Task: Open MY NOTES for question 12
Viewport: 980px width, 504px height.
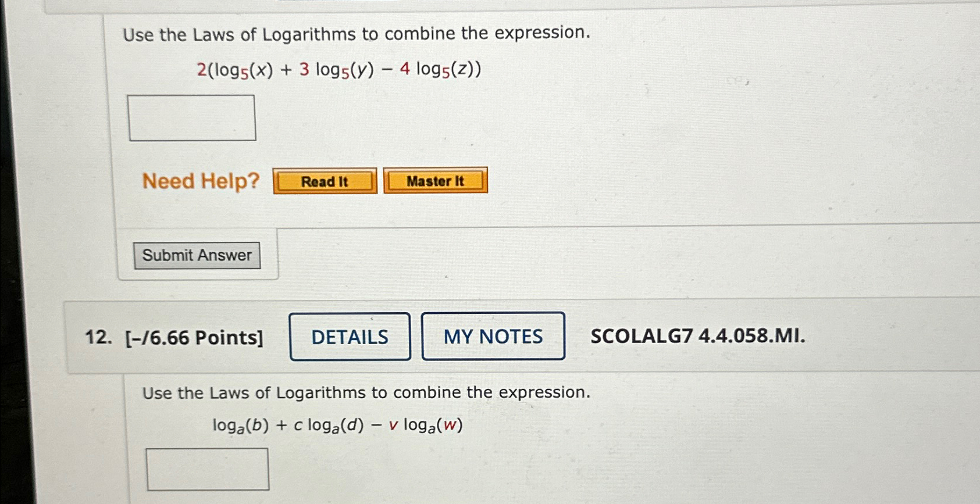Action: (x=493, y=337)
